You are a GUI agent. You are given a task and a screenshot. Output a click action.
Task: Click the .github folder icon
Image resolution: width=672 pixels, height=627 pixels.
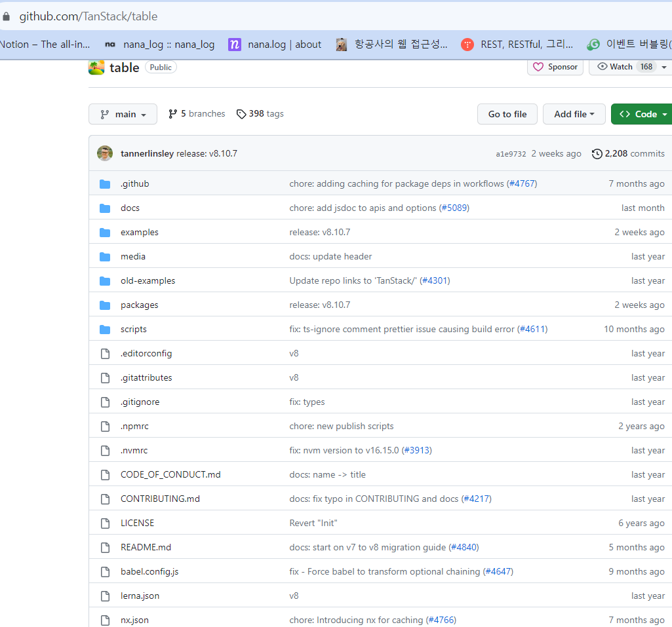click(x=105, y=184)
